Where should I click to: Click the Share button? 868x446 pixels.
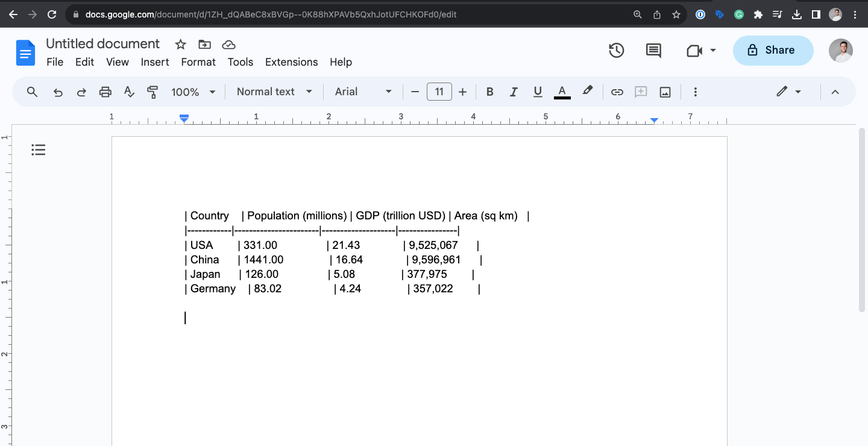[773, 51]
